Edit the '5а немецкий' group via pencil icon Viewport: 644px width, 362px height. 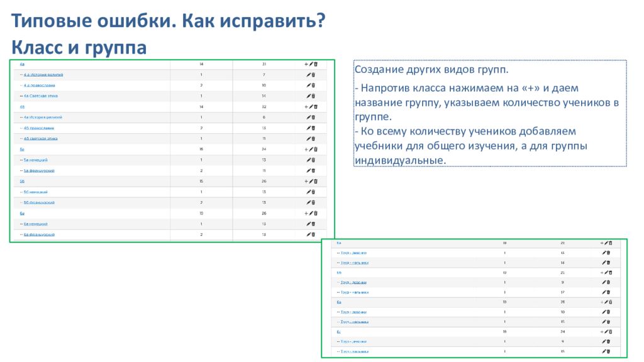308,160
